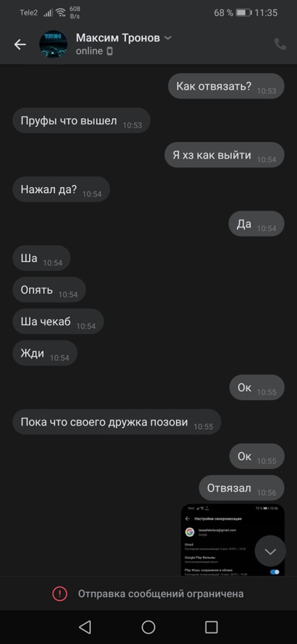Open Максим Тронов's profile avatar
297x644 pixels.
pos(54,44)
